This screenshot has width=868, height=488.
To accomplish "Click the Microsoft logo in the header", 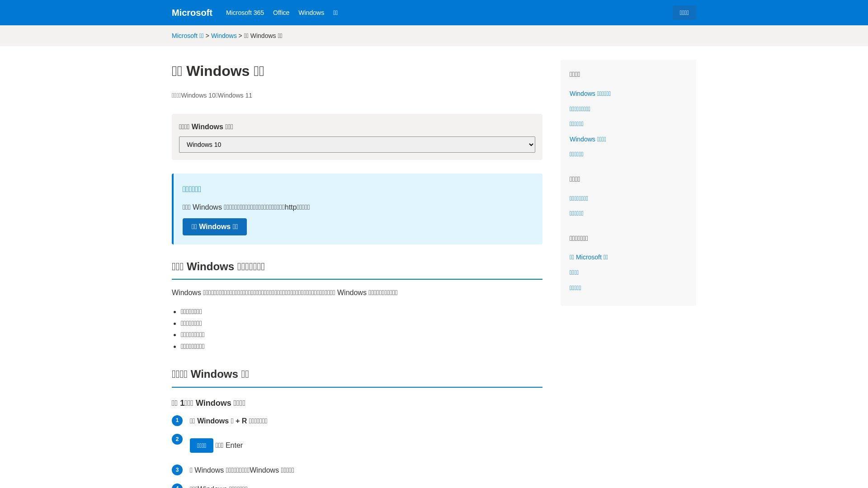I will coord(192,13).
